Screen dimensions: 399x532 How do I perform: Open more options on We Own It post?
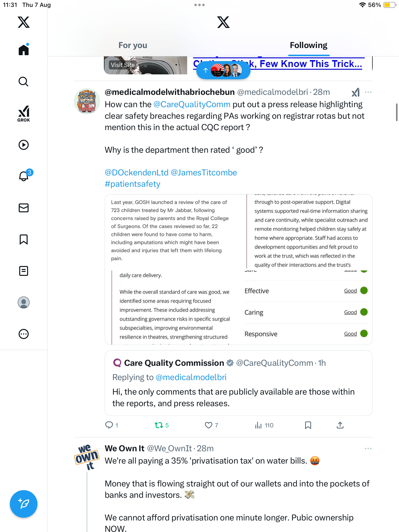coord(368,449)
